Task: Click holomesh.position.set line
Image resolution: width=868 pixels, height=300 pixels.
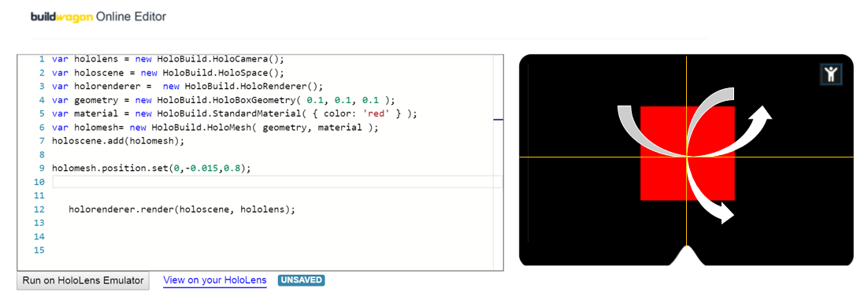Action: tap(151, 169)
